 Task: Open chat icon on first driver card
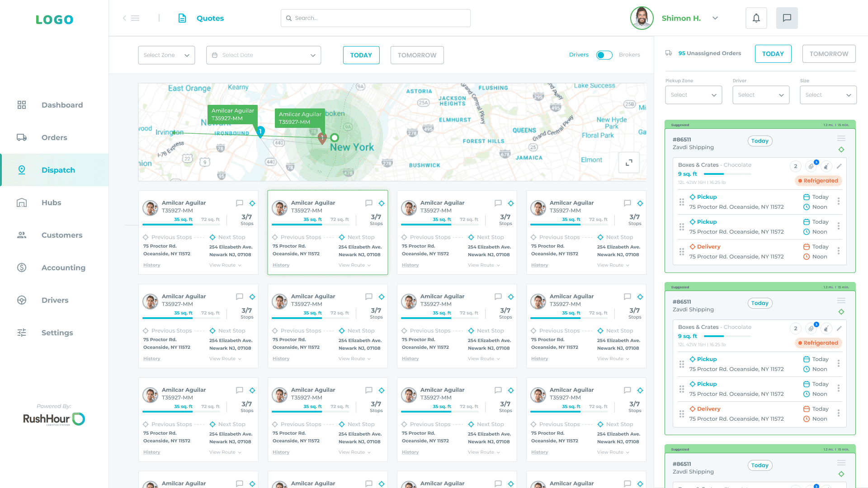[x=240, y=203]
